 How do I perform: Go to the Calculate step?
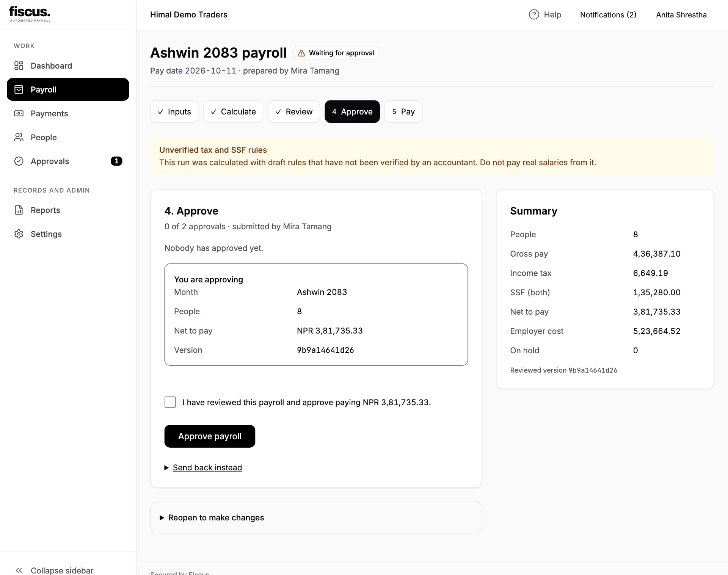pyautogui.click(x=233, y=111)
